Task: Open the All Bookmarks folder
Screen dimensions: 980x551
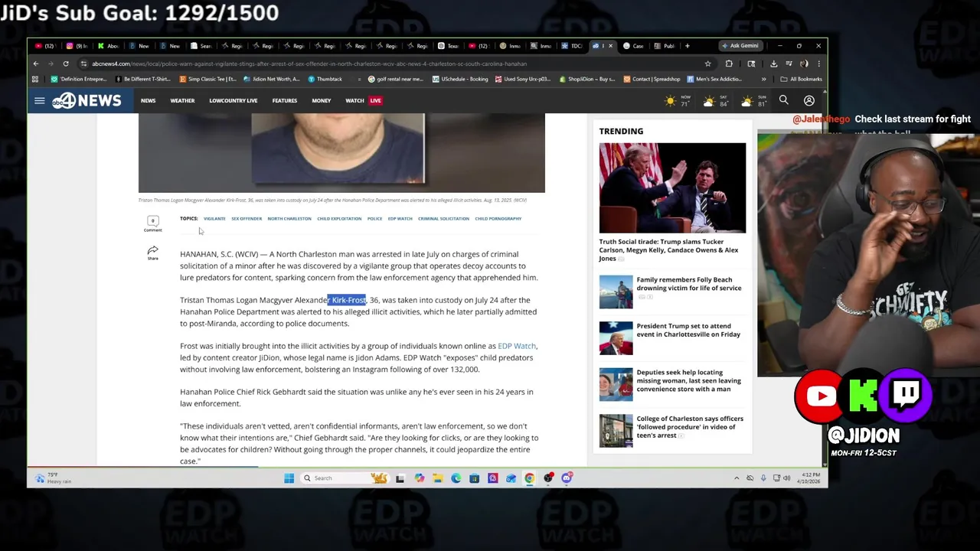Action: tap(801, 79)
